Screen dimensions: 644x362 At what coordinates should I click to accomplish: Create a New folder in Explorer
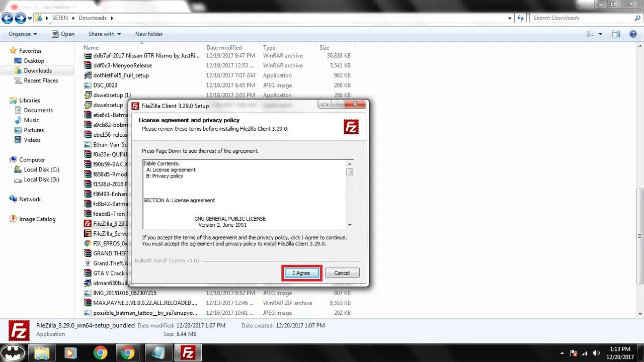pyautogui.click(x=149, y=34)
